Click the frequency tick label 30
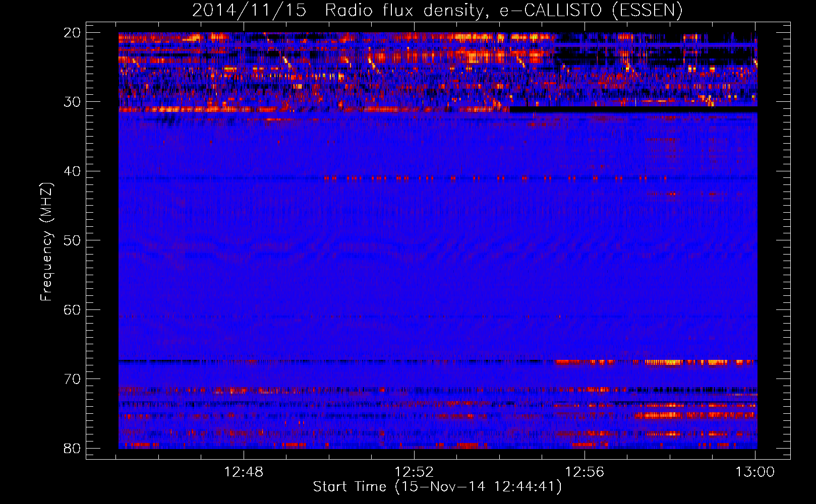This screenshot has width=816, height=504. [73, 102]
